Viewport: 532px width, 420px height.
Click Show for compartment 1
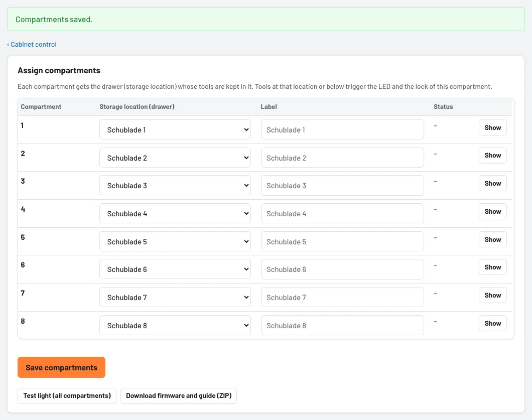tap(493, 127)
